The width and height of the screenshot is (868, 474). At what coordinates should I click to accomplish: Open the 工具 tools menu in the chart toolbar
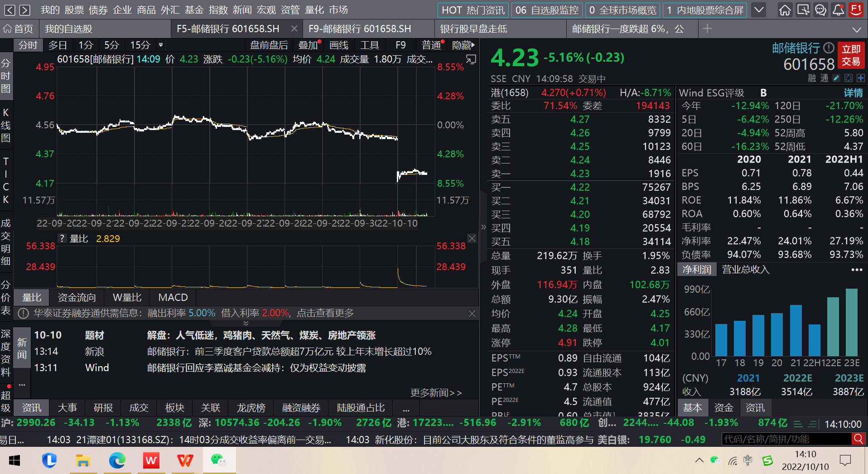pyautogui.click(x=369, y=45)
